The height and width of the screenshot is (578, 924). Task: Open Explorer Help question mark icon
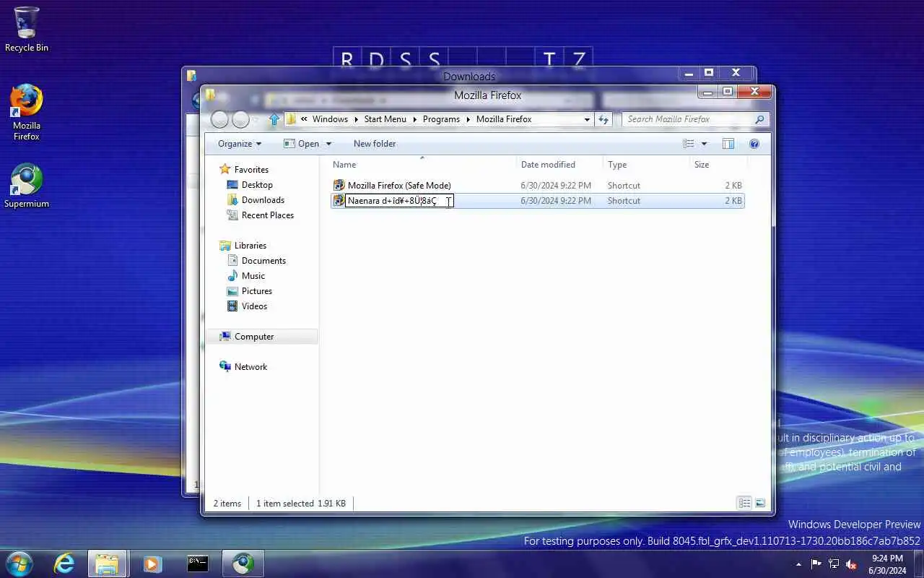click(754, 144)
